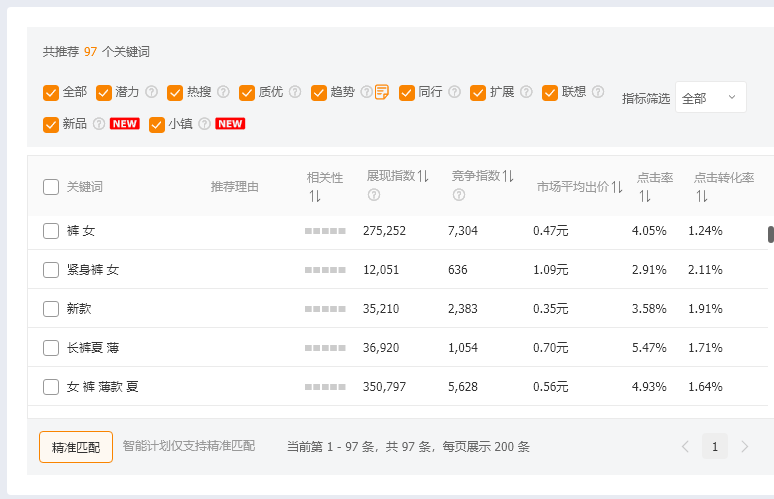Go to next page with right chevron
Screen dimensions: 774x499
pyautogui.click(x=744, y=447)
